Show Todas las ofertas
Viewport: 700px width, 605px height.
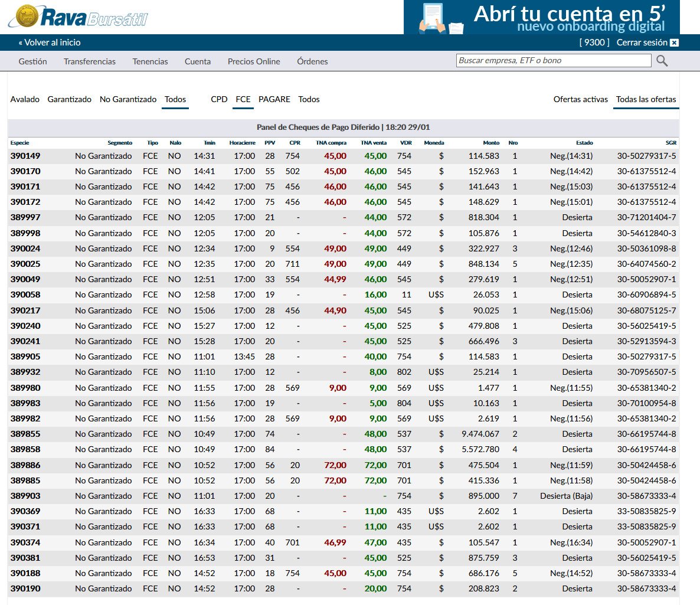pos(646,99)
